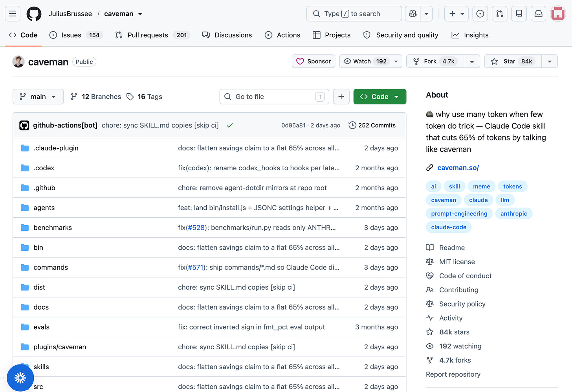Click the Contributing people icon
The image size is (572, 392).
pyautogui.click(x=430, y=290)
